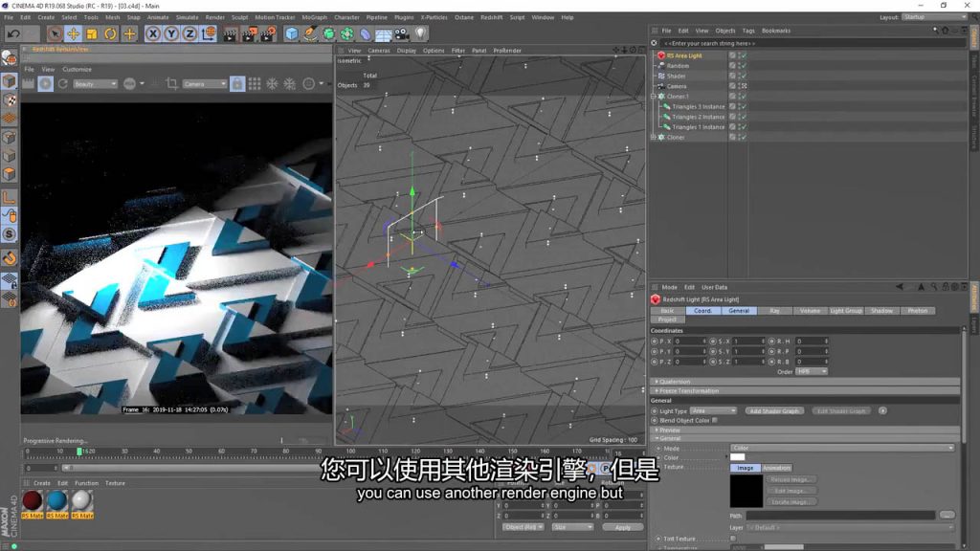Open the Redshift menu in the menu bar
The image size is (980, 551).
coord(491,17)
